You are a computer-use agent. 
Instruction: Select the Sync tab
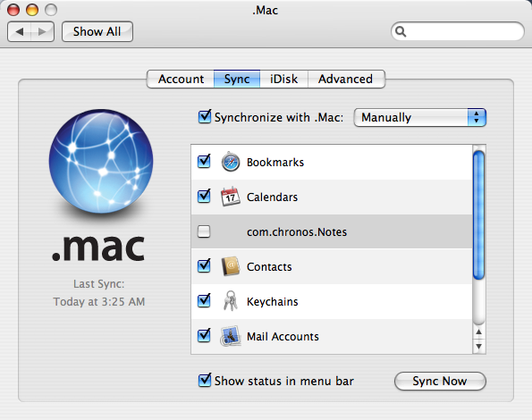point(237,79)
